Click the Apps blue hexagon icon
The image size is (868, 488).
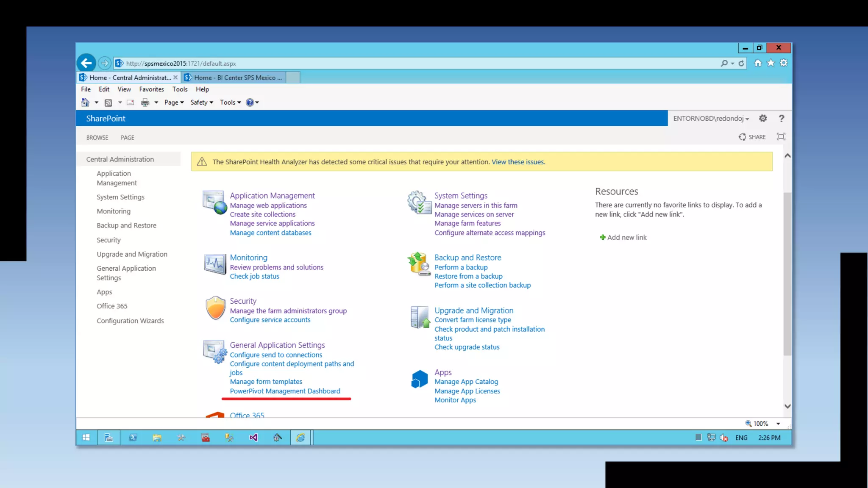tap(419, 379)
